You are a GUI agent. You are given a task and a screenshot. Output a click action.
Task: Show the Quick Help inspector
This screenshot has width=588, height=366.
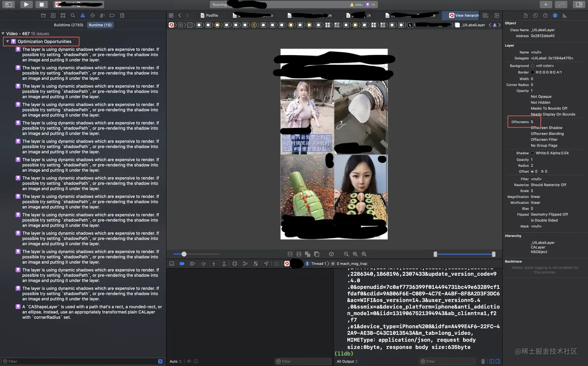[x=545, y=16]
